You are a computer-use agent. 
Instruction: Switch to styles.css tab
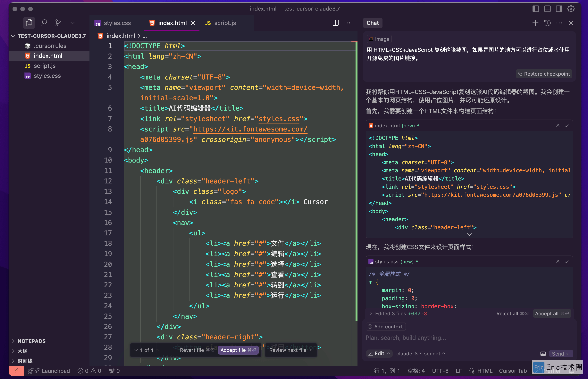pos(113,23)
